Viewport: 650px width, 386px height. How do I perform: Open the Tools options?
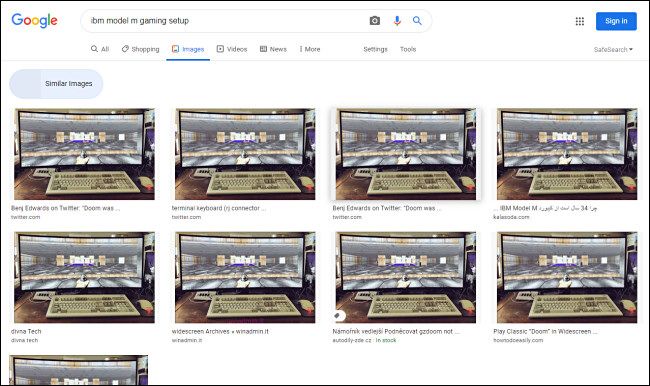[408, 49]
